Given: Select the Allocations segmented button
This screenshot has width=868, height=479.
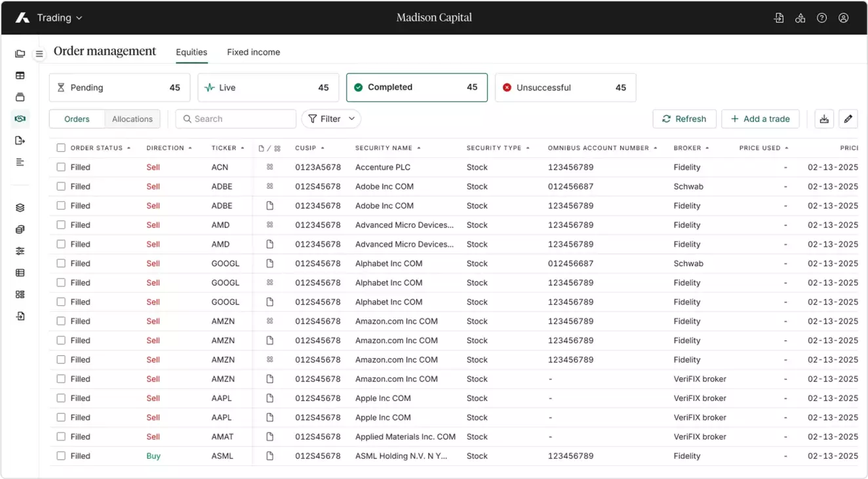Looking at the screenshot, I should [132, 119].
